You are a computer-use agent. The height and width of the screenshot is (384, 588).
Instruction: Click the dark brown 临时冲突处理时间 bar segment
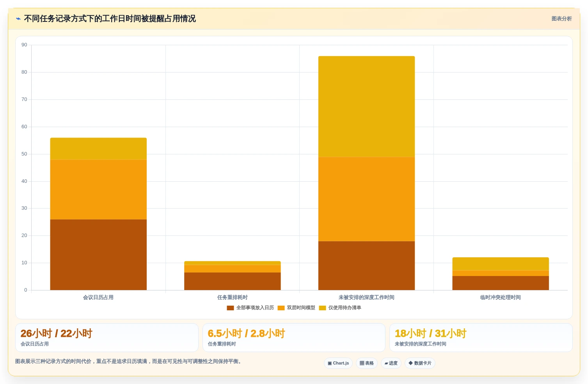(501, 283)
